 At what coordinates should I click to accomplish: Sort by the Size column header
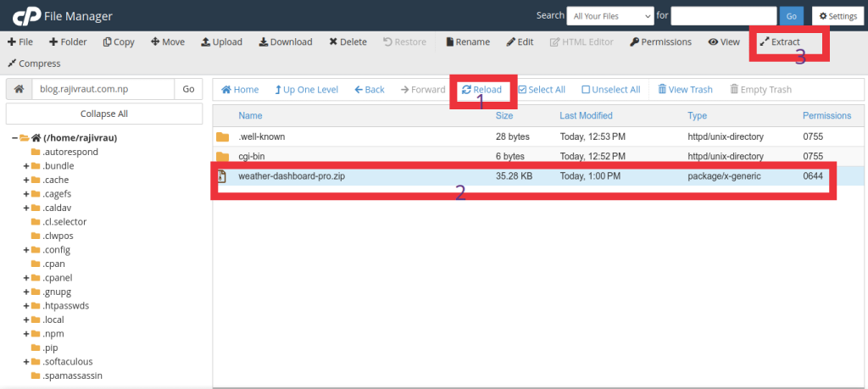point(504,115)
